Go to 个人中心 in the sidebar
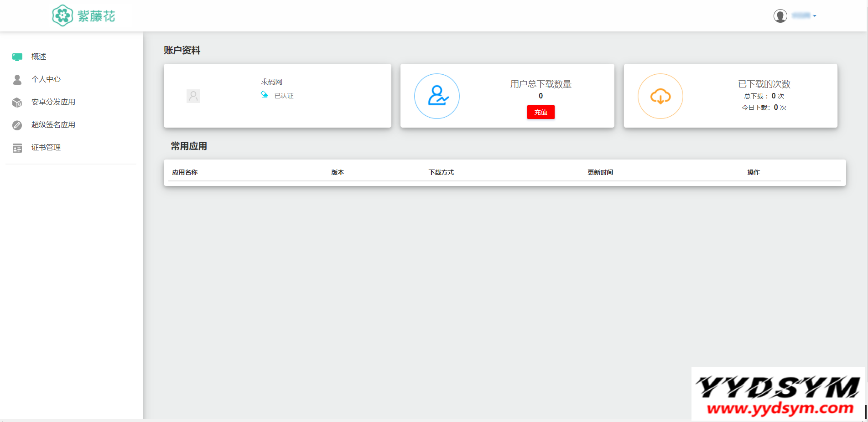Image resolution: width=868 pixels, height=422 pixels. coord(46,79)
